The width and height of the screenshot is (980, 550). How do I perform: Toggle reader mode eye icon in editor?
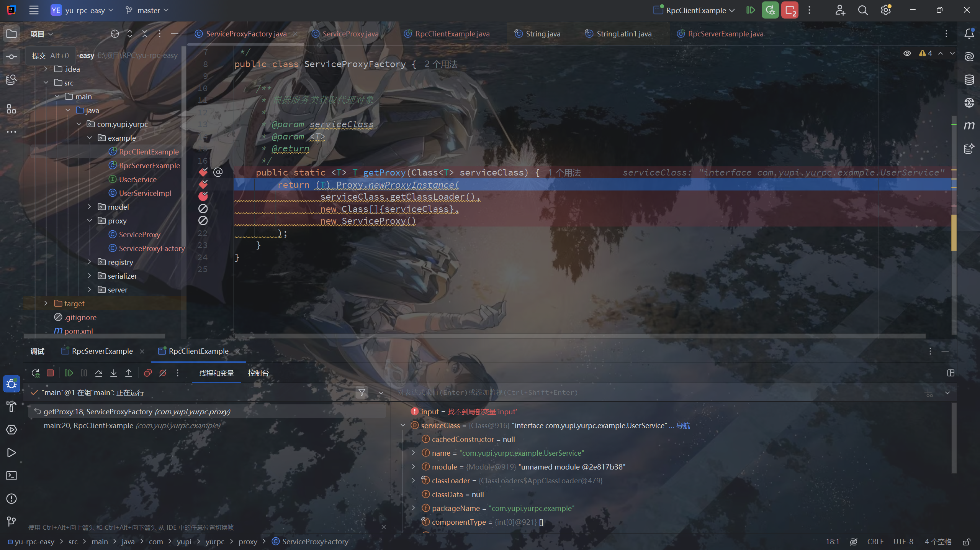coord(907,53)
